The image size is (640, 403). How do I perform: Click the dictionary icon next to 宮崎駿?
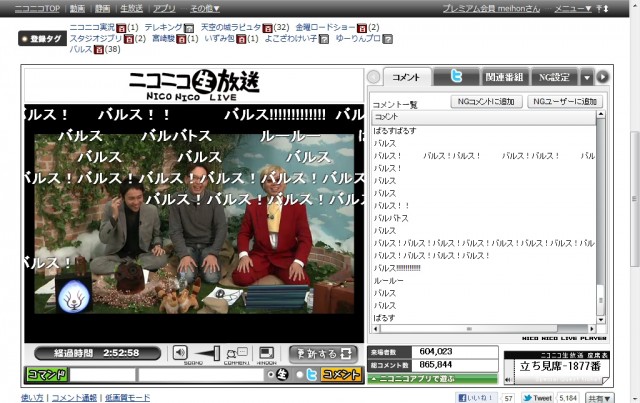coord(182,39)
